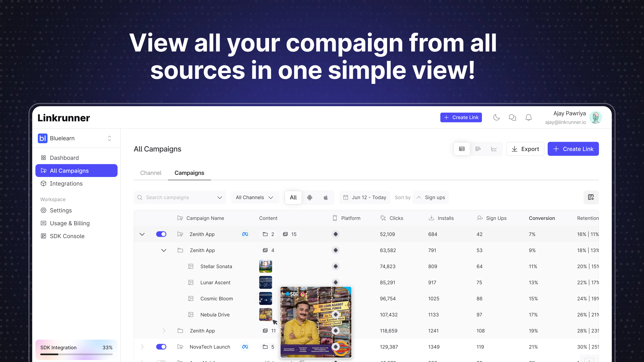Click Create Link in the top header
644x362 pixels.
click(461, 117)
